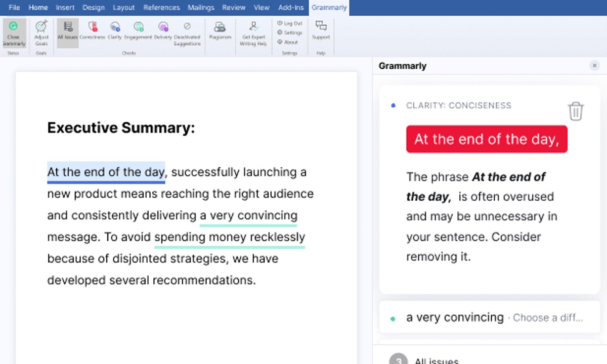Expand the 'a very convincing' suggestion card
607x364 pixels.
click(x=454, y=317)
